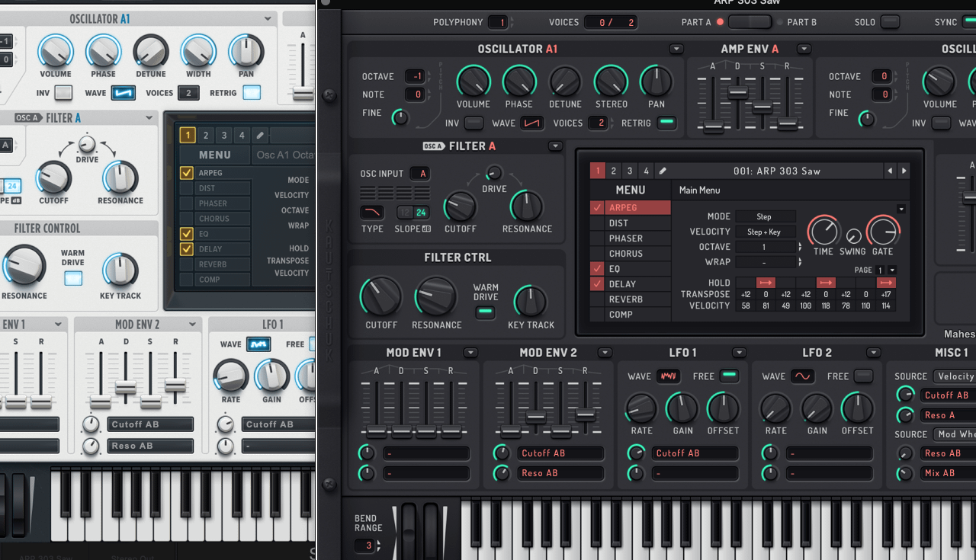Click the arpeggiator GATE knob in dark display
Viewport: 976px width, 560px height.
click(882, 231)
